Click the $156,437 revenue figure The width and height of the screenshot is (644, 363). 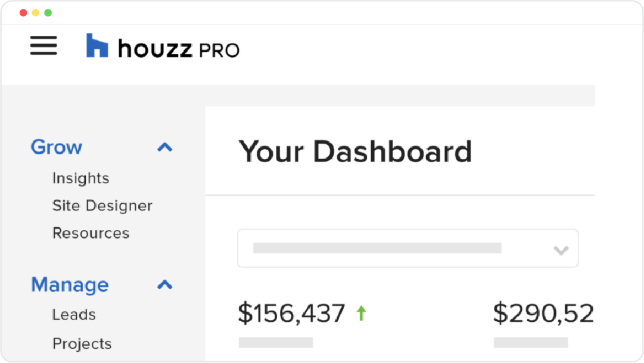[x=291, y=312]
